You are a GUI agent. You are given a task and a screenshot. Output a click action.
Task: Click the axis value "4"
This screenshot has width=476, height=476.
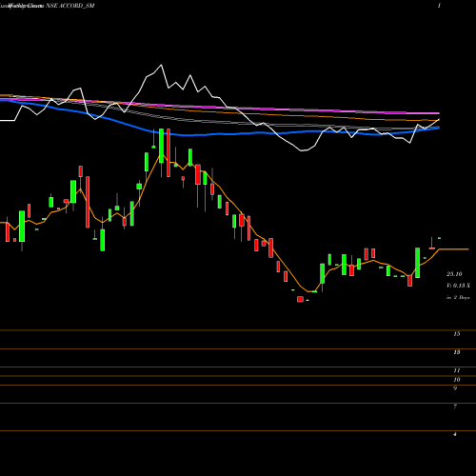455,434
